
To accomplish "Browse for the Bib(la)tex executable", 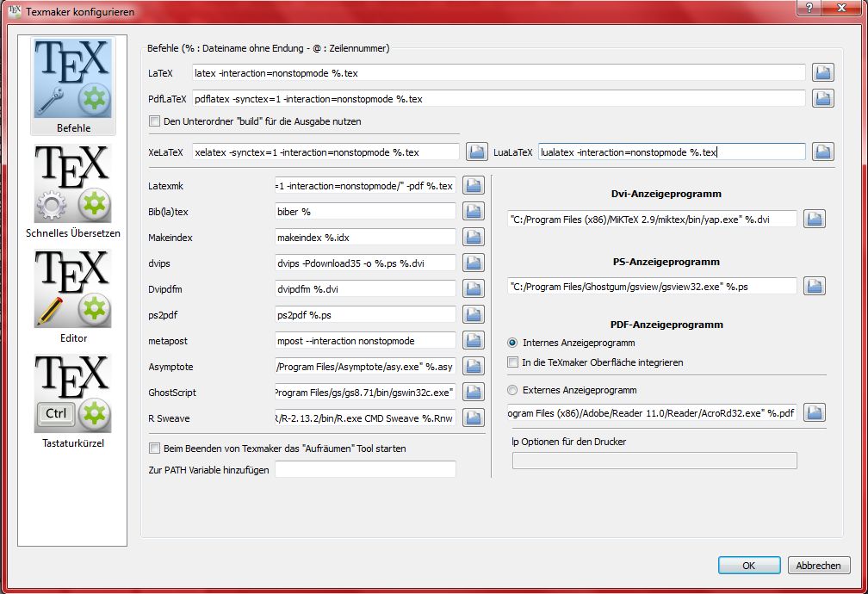I will pos(474,211).
